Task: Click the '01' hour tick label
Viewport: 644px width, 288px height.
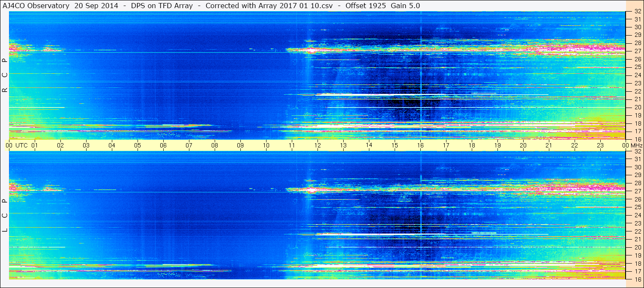Action: [x=35, y=146]
